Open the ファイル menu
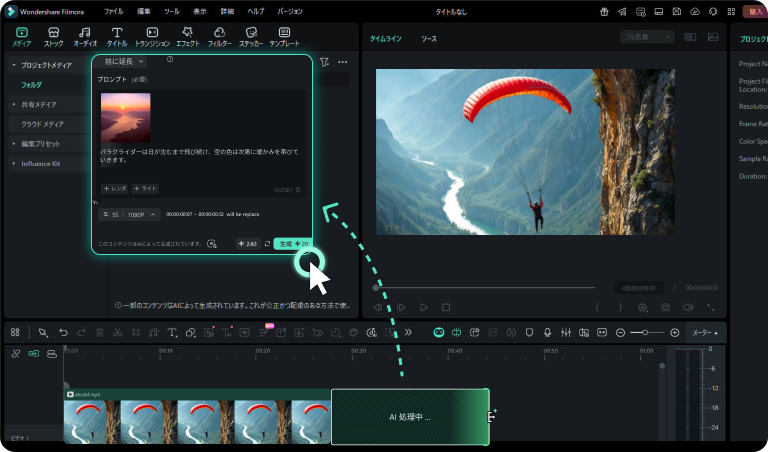Image resolution: width=768 pixels, height=452 pixels. (114, 11)
